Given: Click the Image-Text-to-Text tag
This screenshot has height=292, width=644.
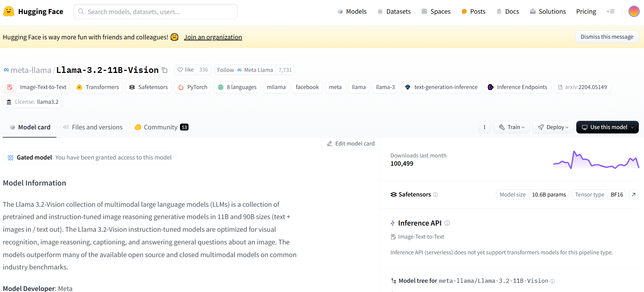Looking at the screenshot, I should point(37,87).
